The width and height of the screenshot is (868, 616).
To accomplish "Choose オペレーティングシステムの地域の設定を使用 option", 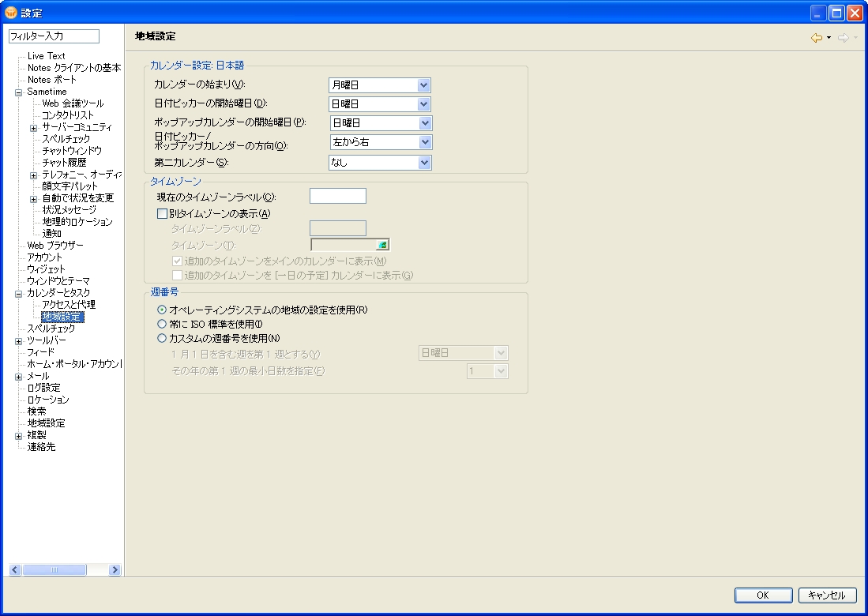I will click(x=162, y=310).
